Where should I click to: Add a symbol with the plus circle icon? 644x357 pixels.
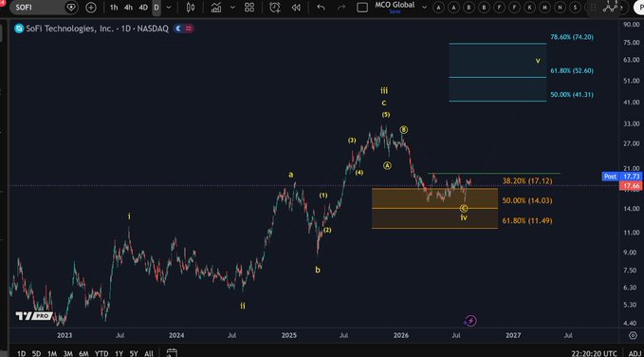pyautogui.click(x=91, y=8)
